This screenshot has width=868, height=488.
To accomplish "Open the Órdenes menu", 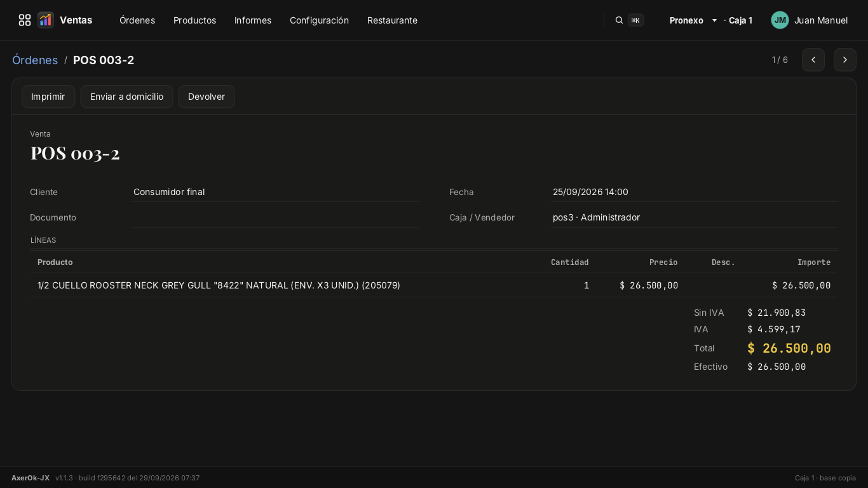I will (x=137, y=20).
